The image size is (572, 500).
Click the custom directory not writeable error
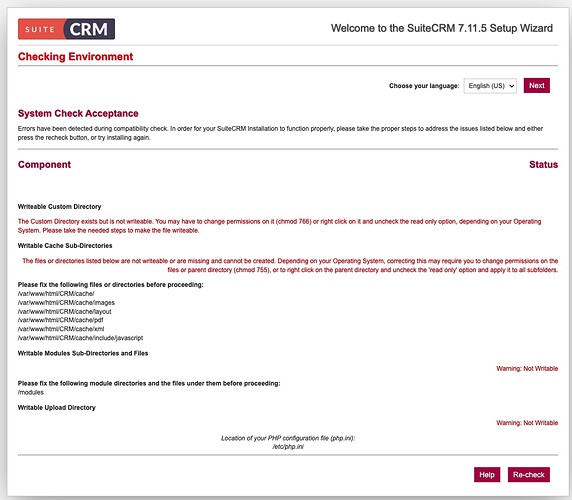(279, 226)
